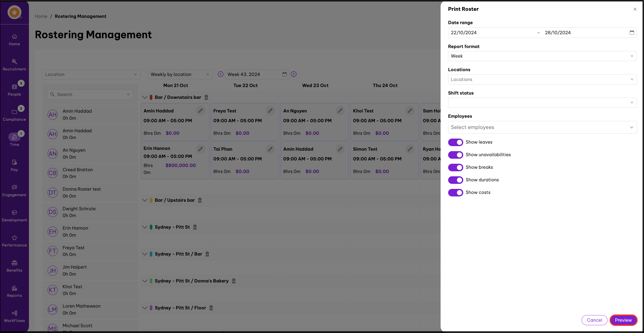Disable the Show leaves toggle
This screenshot has width=644, height=333.
[x=455, y=142]
